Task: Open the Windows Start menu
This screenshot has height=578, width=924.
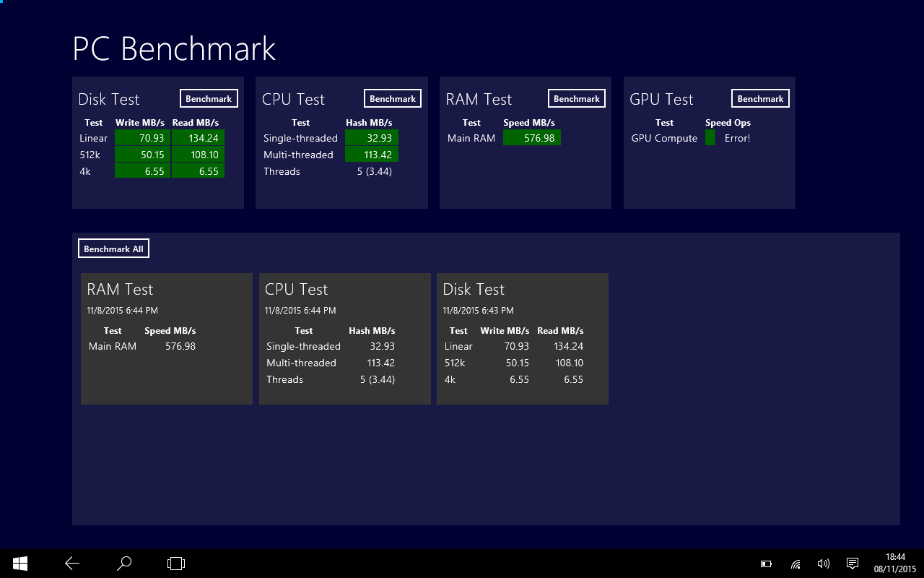Action: click(x=20, y=564)
